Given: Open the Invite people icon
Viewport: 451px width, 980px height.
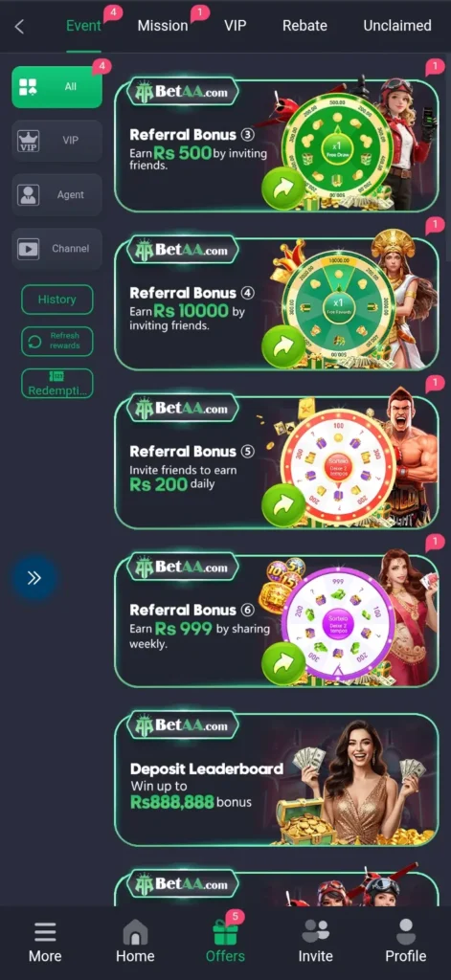Looking at the screenshot, I should (315, 931).
